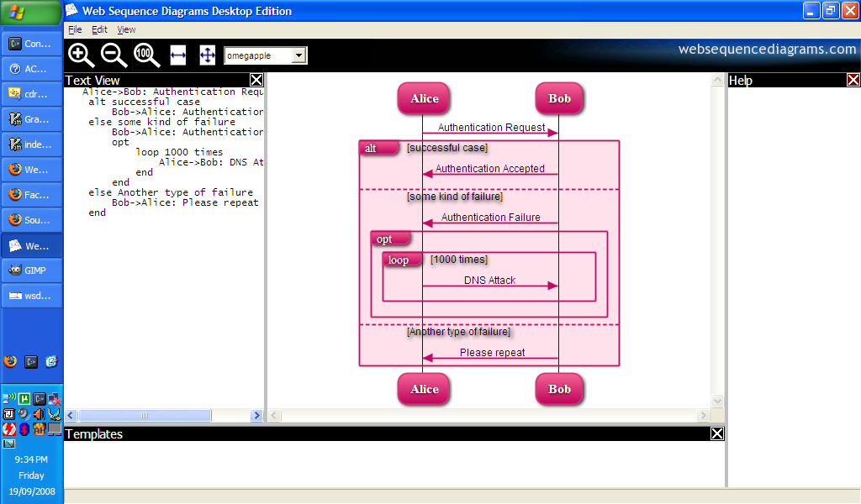Close the Templates panel
The image size is (861, 504).
point(716,434)
